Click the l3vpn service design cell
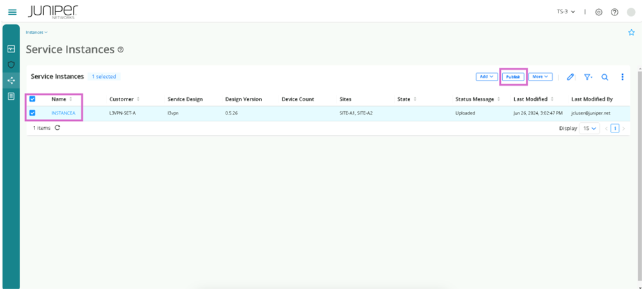Image resolution: width=644 pixels, height=293 pixels. pos(172,113)
